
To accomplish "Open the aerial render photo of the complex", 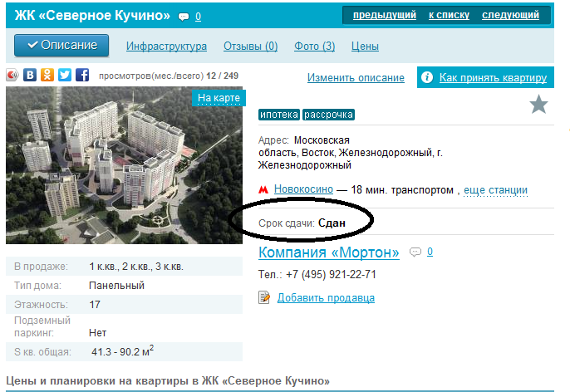I will (124, 165).
